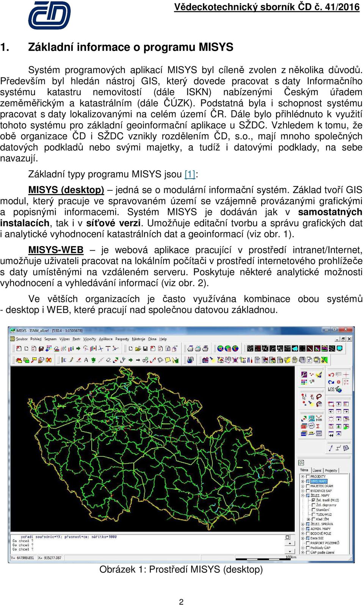Click the red crosshair icon
This screenshot has height=605, width=364.
point(346,375)
